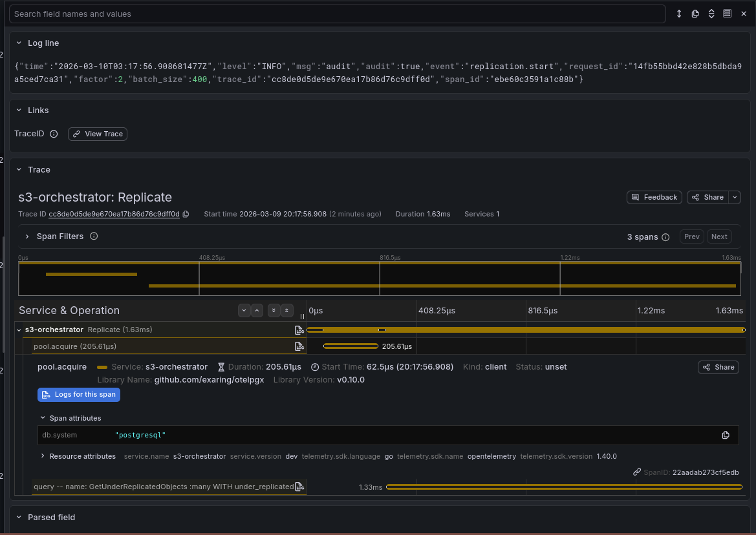Click the trace ID link cc8de0d5de9e…
The width and height of the screenshot is (756, 535).
pos(114,214)
